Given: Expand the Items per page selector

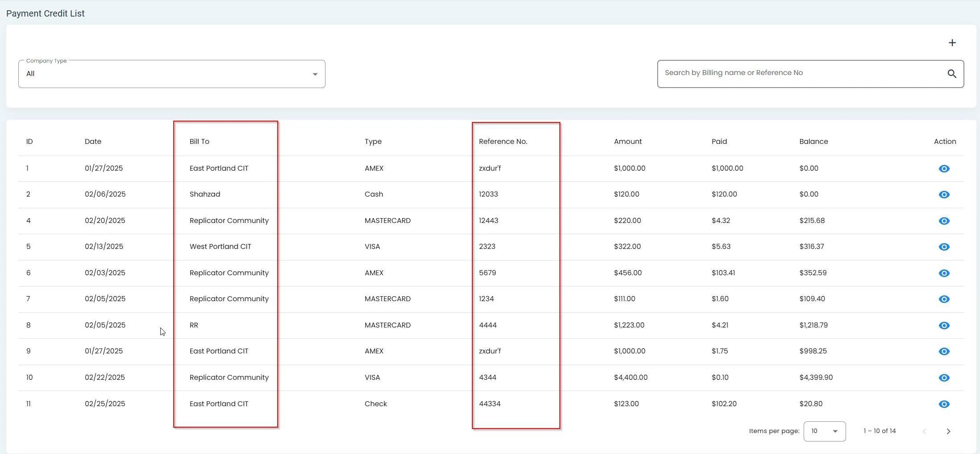Looking at the screenshot, I should 824,431.
